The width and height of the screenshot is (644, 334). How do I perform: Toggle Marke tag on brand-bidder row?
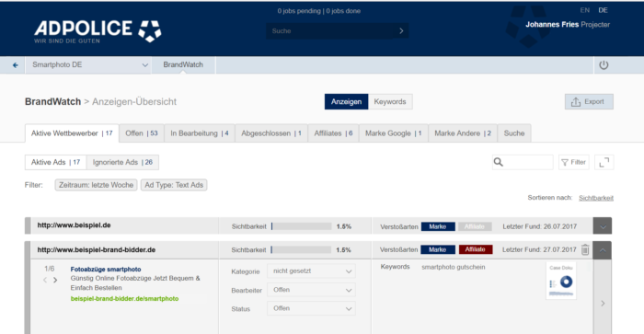point(438,249)
